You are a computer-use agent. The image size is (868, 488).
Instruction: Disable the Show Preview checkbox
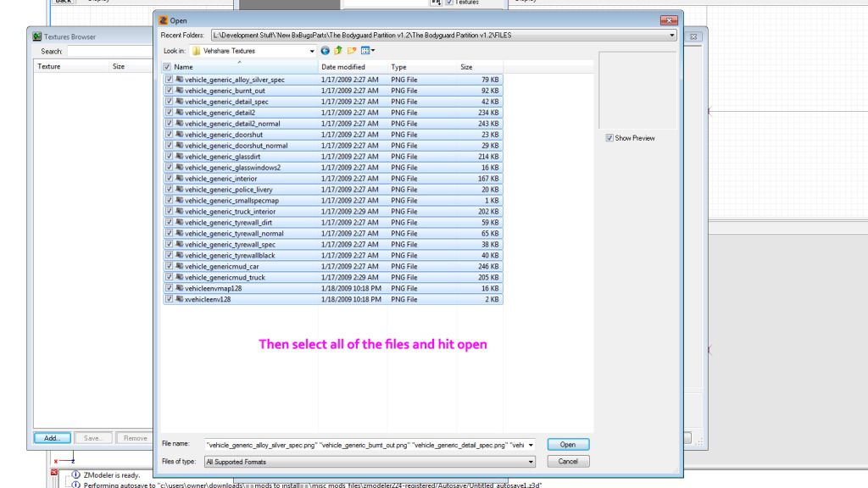point(609,138)
